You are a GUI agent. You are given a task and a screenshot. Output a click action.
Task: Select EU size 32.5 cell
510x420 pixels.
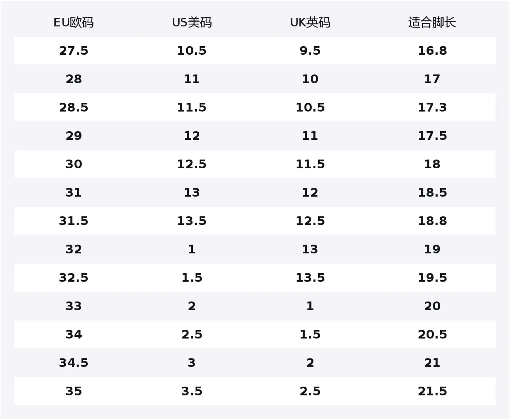click(73, 278)
